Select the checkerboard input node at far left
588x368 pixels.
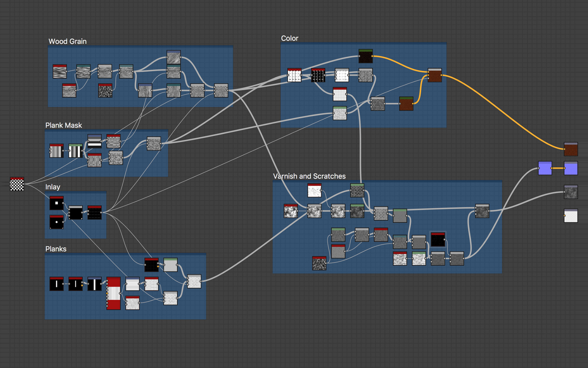(x=17, y=184)
